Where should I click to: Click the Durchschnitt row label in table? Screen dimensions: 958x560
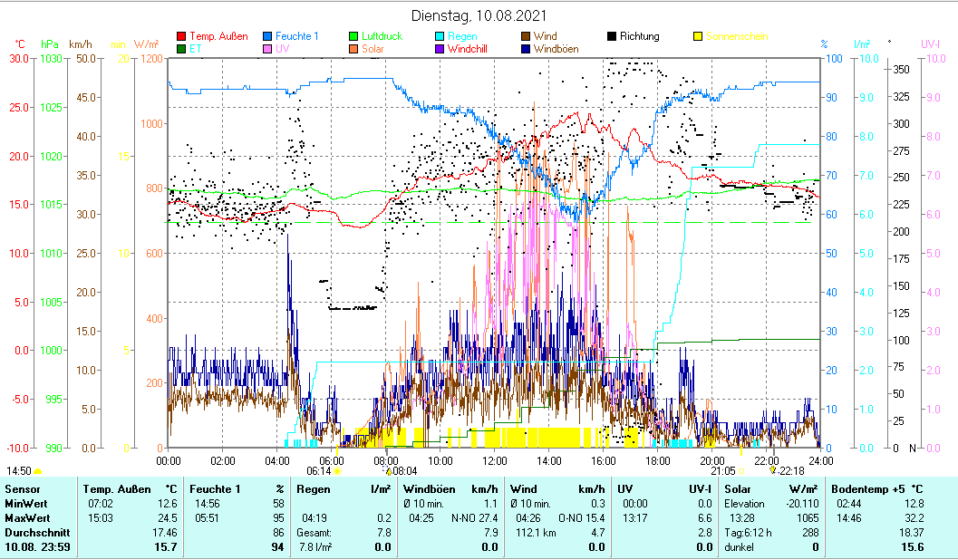pyautogui.click(x=36, y=533)
